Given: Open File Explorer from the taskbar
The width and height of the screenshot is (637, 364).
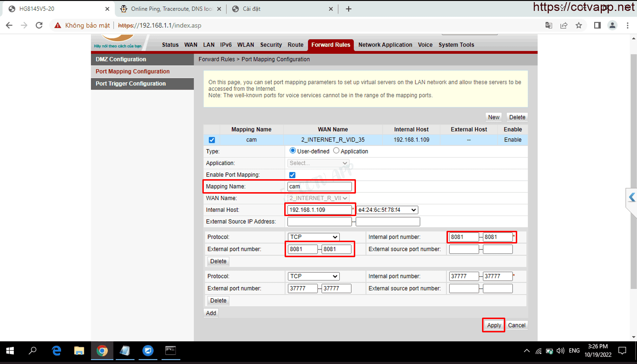Looking at the screenshot, I should [x=79, y=351].
